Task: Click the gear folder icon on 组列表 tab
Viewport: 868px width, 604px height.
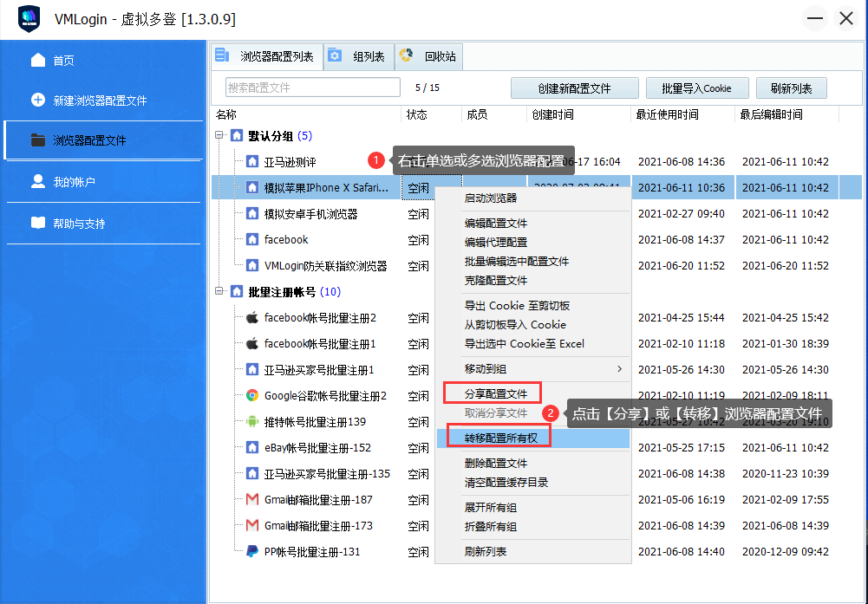Action: pos(335,55)
